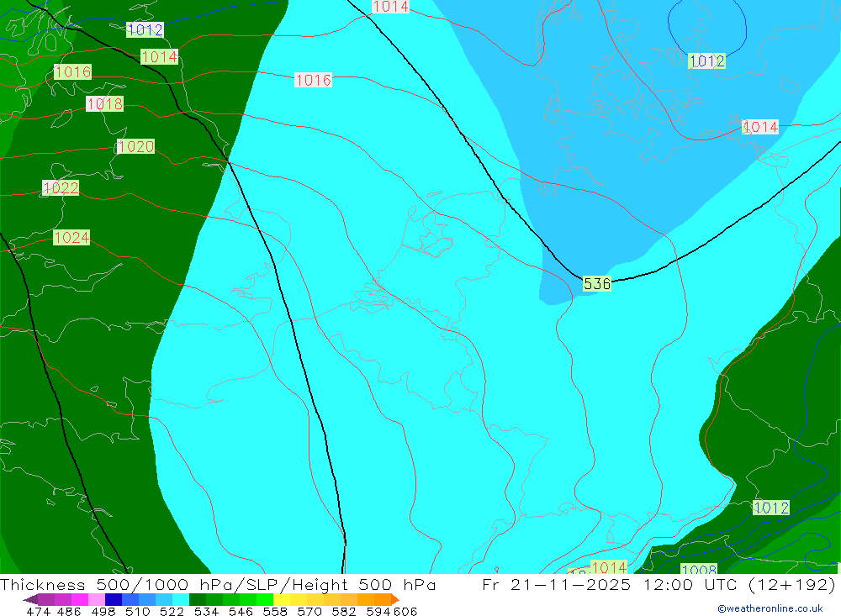Viewport: 841px width, 616px height.
Task: Click the 1014 label directly below blue 1012
Action: (x=159, y=56)
